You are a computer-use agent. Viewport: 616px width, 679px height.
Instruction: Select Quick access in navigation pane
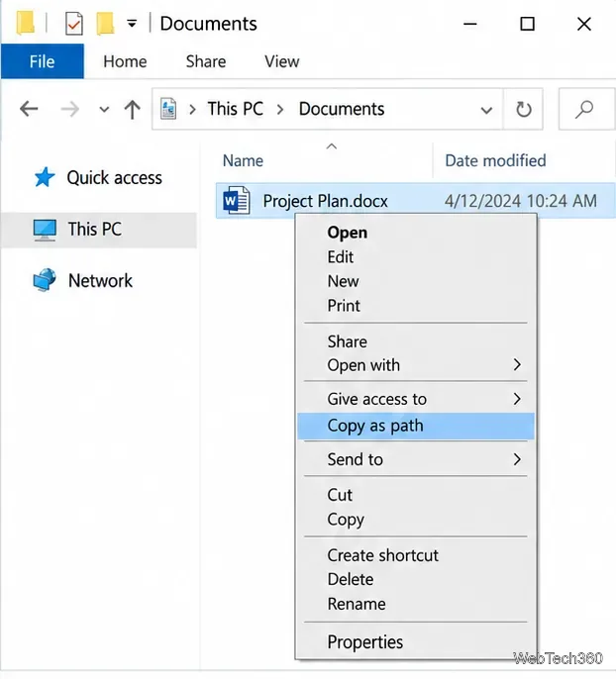click(114, 178)
